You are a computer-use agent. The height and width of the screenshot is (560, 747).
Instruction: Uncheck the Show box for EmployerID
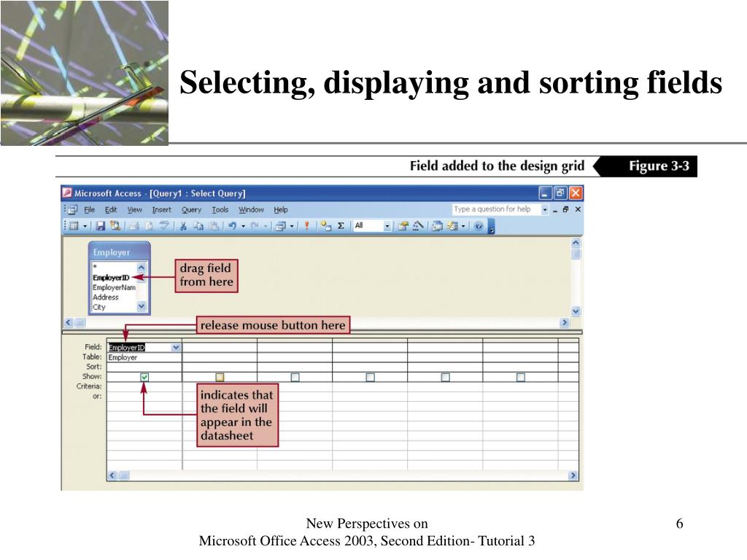click(144, 377)
